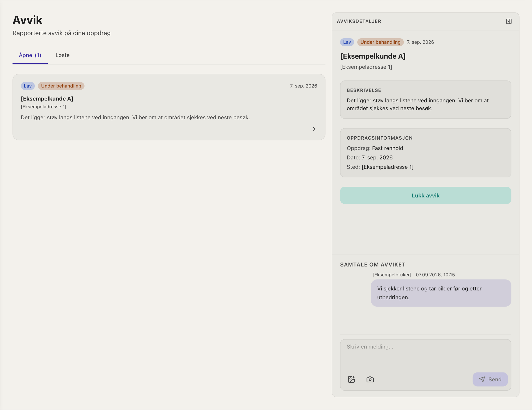The height and width of the screenshot is (410, 532).
Task: Select the 7. sep. 2026 date on the list card
Action: click(x=304, y=86)
